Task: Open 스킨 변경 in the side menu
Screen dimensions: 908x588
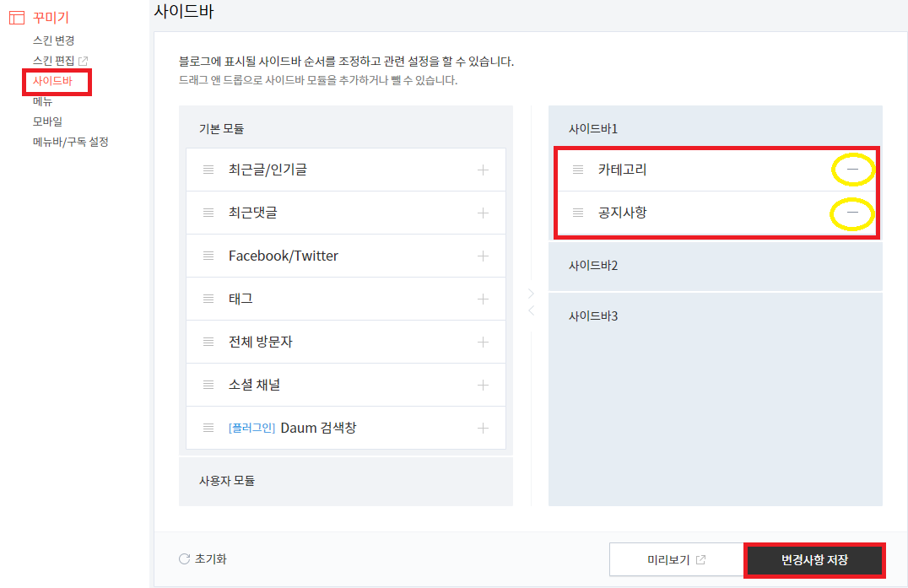Action: (x=54, y=40)
